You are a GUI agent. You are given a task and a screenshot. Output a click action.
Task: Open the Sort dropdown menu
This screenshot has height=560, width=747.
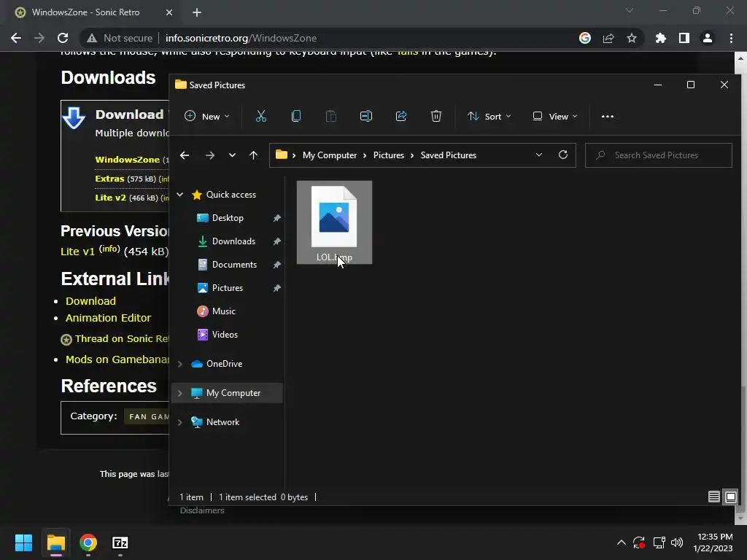(489, 116)
